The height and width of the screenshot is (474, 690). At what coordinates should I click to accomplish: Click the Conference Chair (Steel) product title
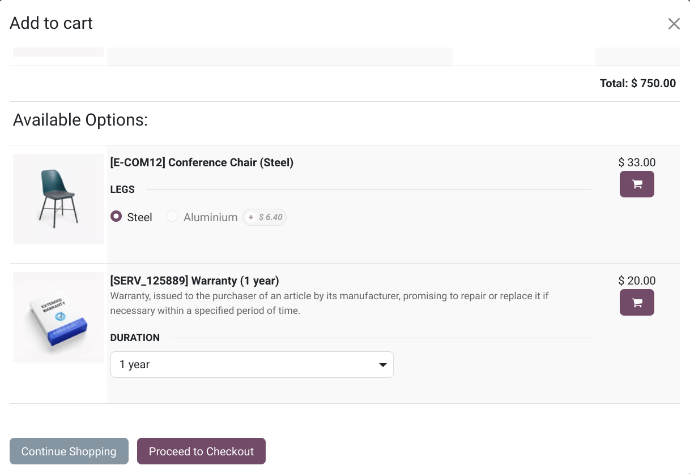(201, 162)
